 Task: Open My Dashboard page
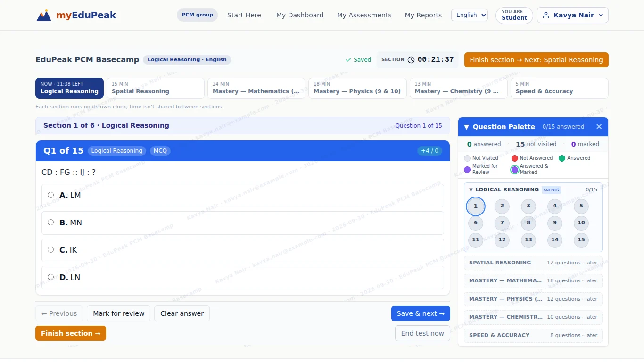[300, 15]
